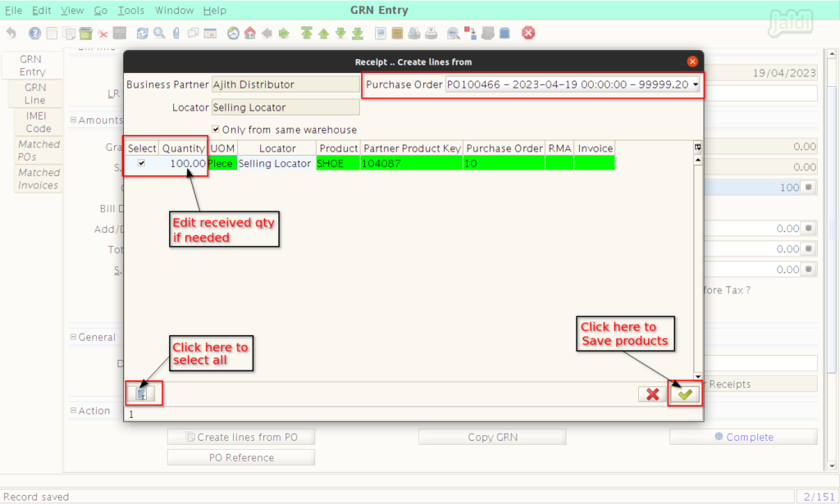Open the Window menu
Screen dimensions: 840x504
pos(174,10)
